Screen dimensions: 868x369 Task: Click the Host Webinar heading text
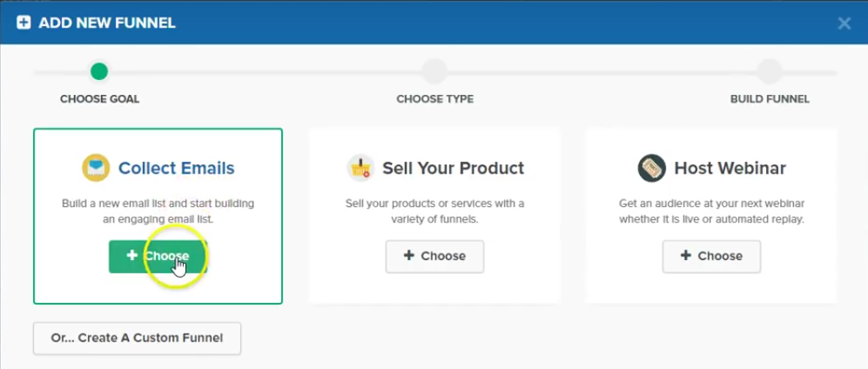pyautogui.click(x=730, y=168)
